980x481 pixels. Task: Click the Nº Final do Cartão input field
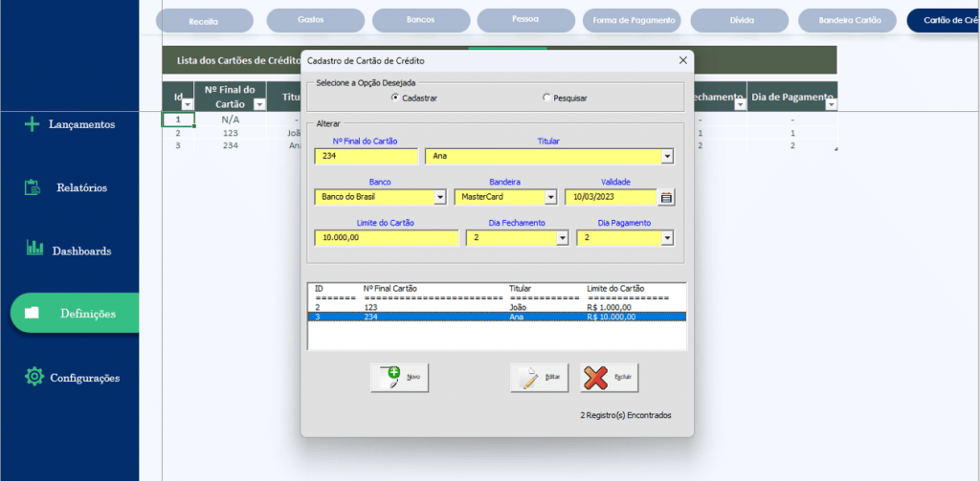(x=367, y=156)
